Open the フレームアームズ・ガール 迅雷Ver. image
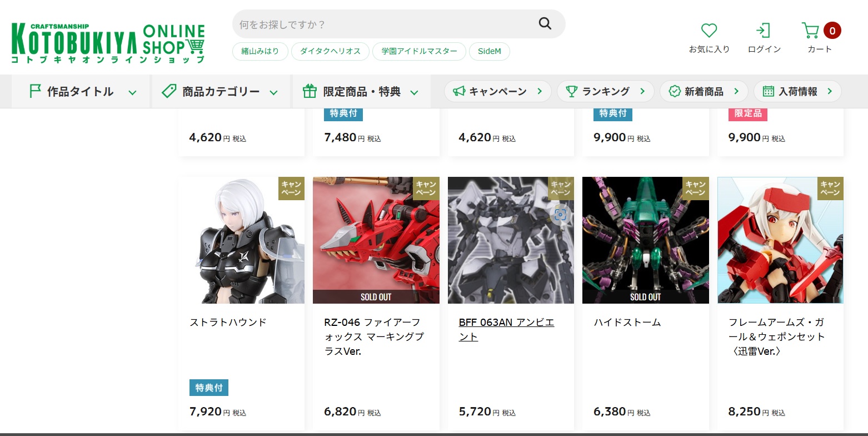 (780, 240)
